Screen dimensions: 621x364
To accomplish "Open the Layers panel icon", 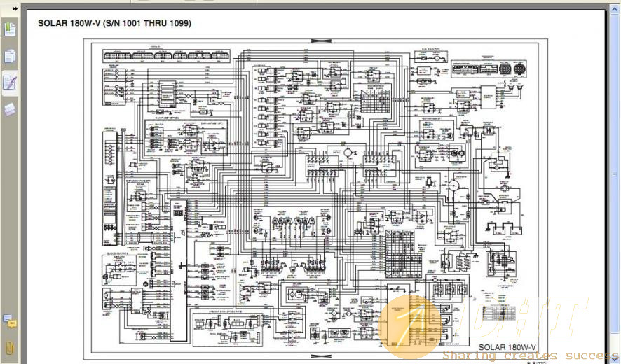I will [10, 108].
